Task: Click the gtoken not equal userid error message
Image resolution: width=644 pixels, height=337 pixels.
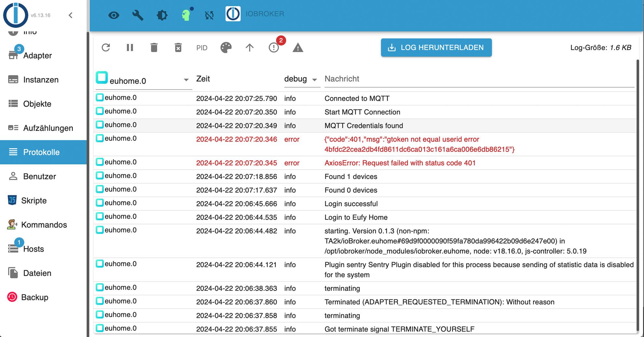Action: 420,144
